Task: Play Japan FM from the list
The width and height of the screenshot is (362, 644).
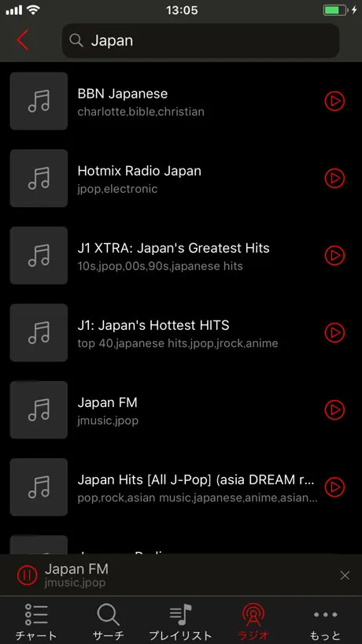Action: [x=334, y=409]
